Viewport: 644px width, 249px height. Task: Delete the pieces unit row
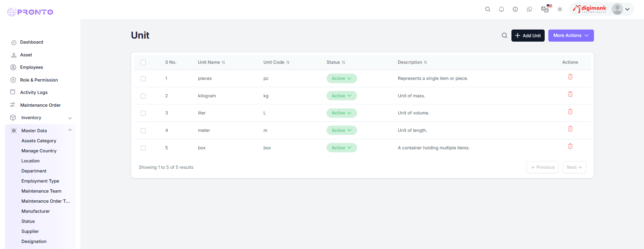tap(570, 77)
